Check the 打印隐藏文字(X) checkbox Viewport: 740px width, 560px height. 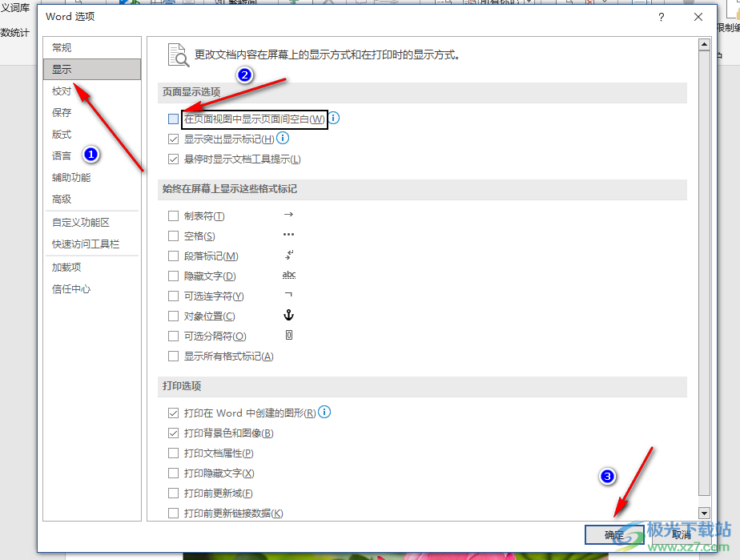click(173, 473)
